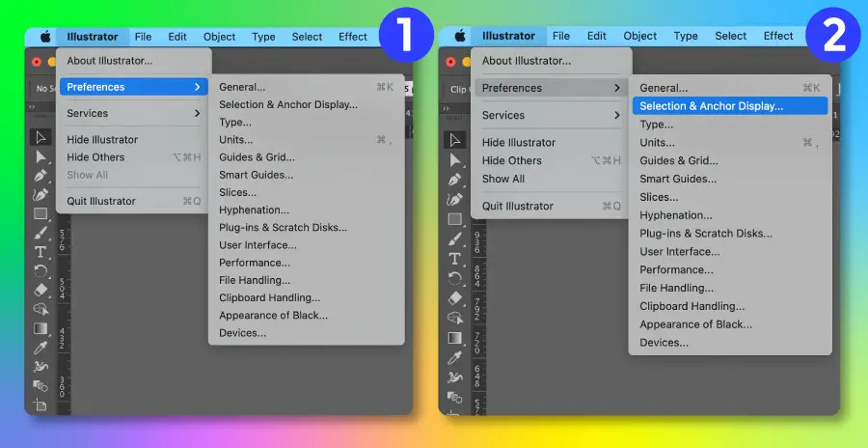Expand the Services submenu in left window

(197, 113)
